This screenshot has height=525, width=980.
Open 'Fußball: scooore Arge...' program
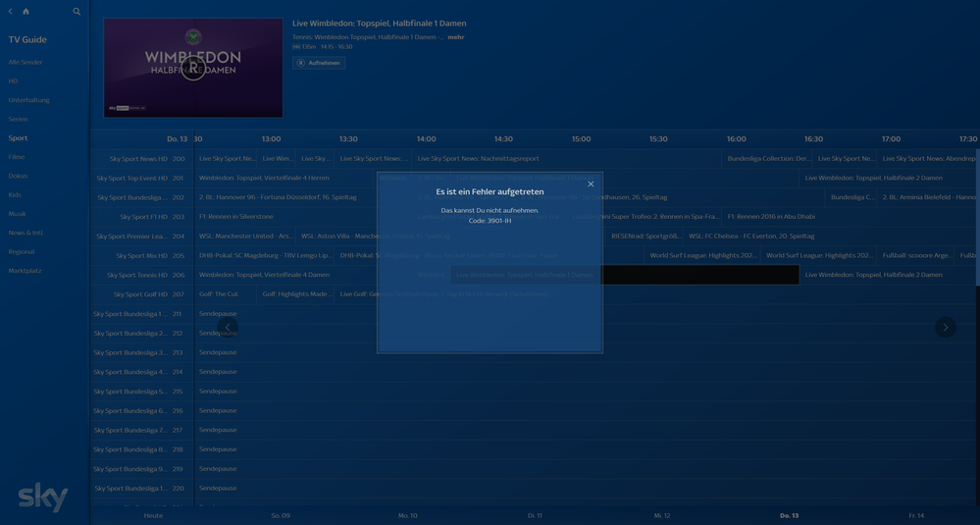[x=915, y=255]
